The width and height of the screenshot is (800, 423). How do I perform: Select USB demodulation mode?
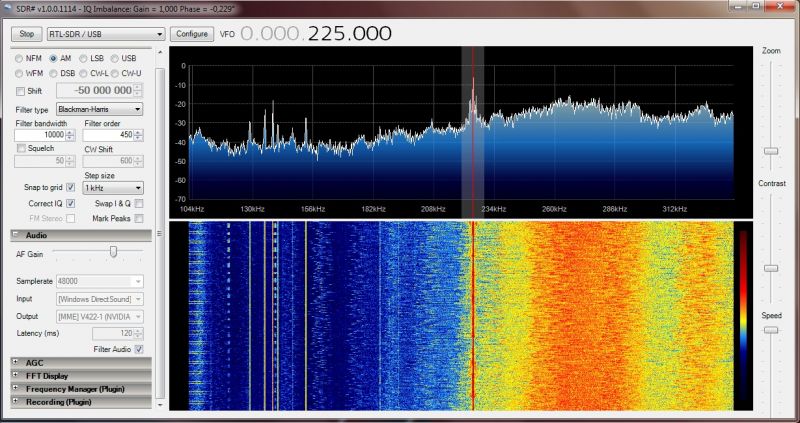[115, 59]
